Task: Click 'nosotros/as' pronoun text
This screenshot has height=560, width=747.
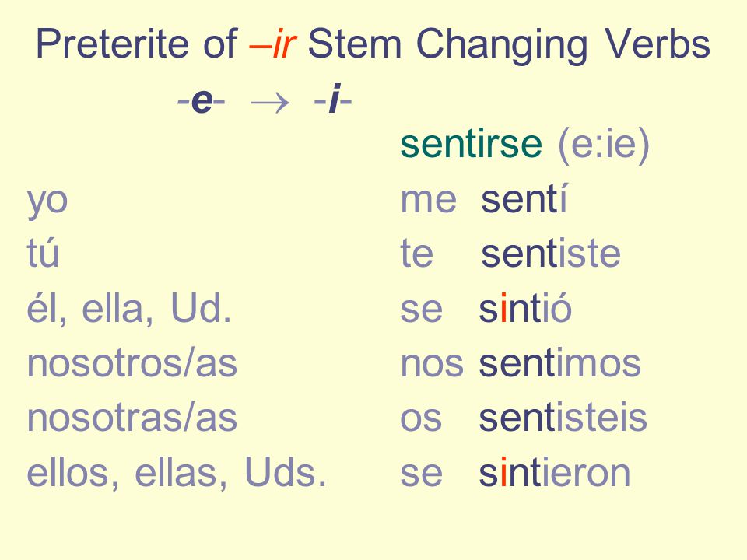Action: pos(132,363)
